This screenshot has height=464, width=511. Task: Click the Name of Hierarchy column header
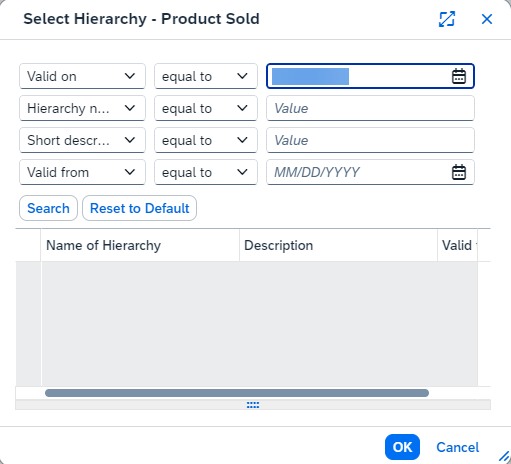click(140, 245)
